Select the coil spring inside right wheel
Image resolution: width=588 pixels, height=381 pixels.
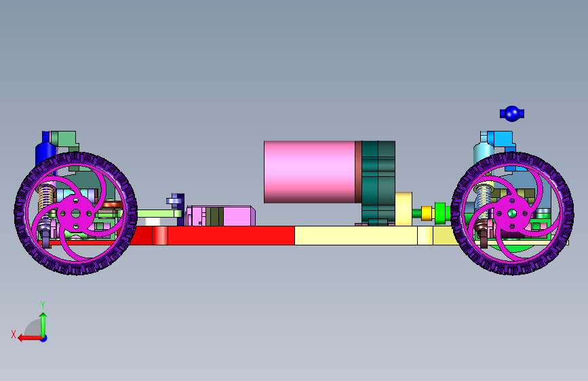coord(483,201)
